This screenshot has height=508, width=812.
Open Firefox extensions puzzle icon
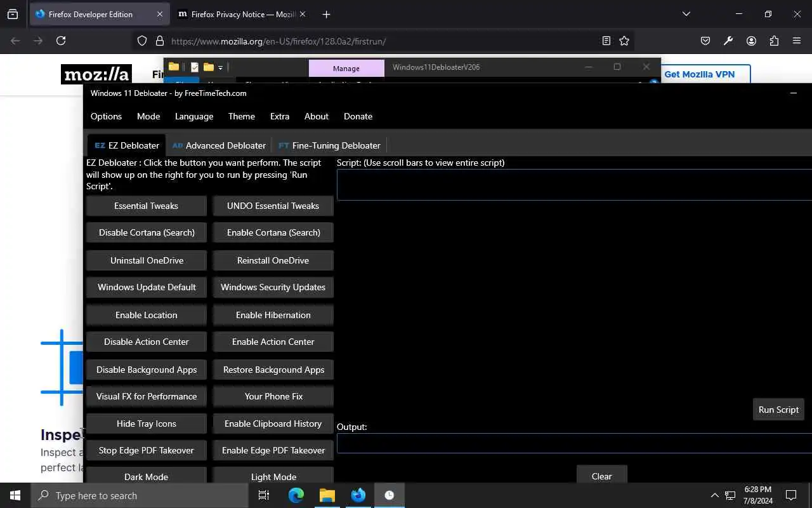coord(774,41)
